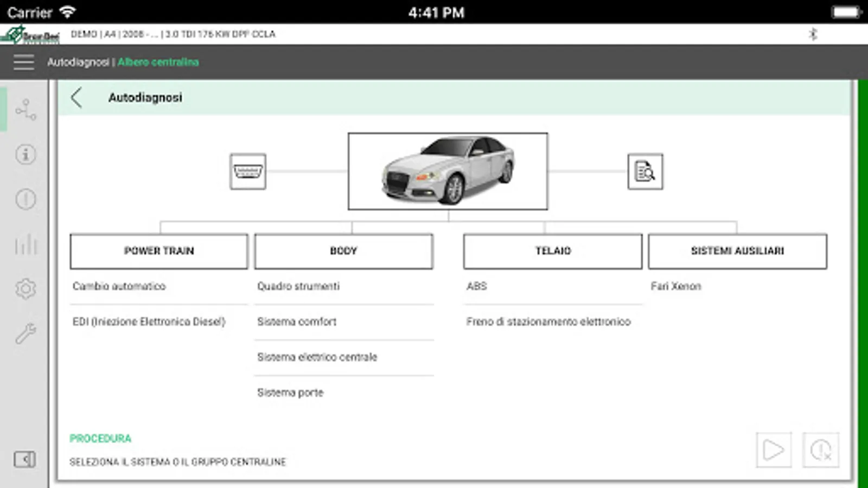868x488 pixels.
Task: Choose Sistema comfort
Action: point(343,322)
